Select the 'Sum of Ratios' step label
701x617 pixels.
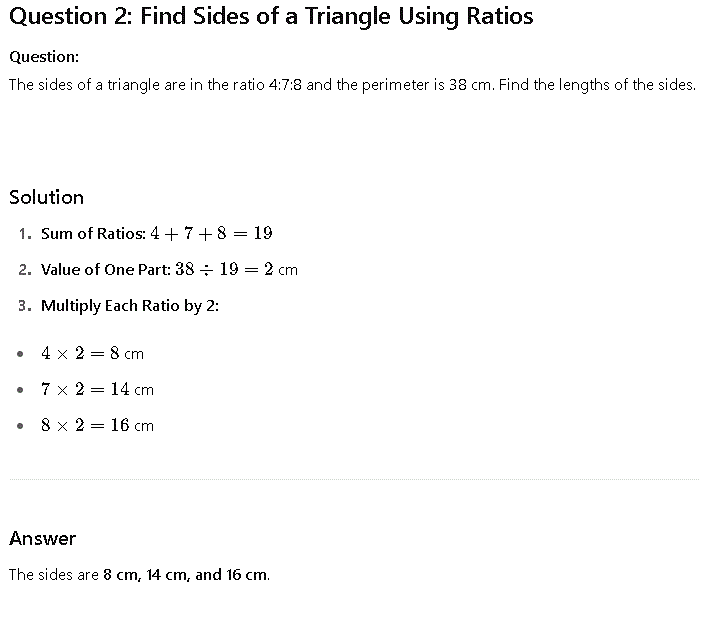(x=93, y=233)
